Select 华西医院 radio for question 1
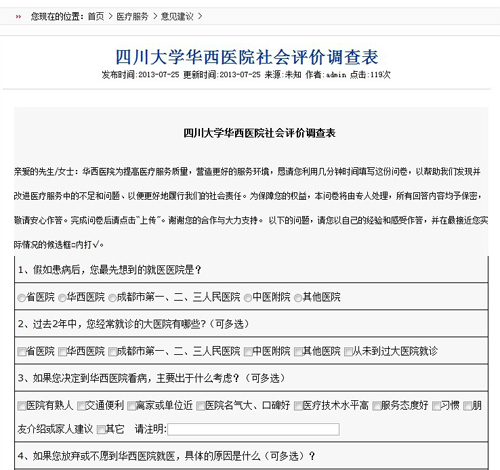 [x=62, y=298]
